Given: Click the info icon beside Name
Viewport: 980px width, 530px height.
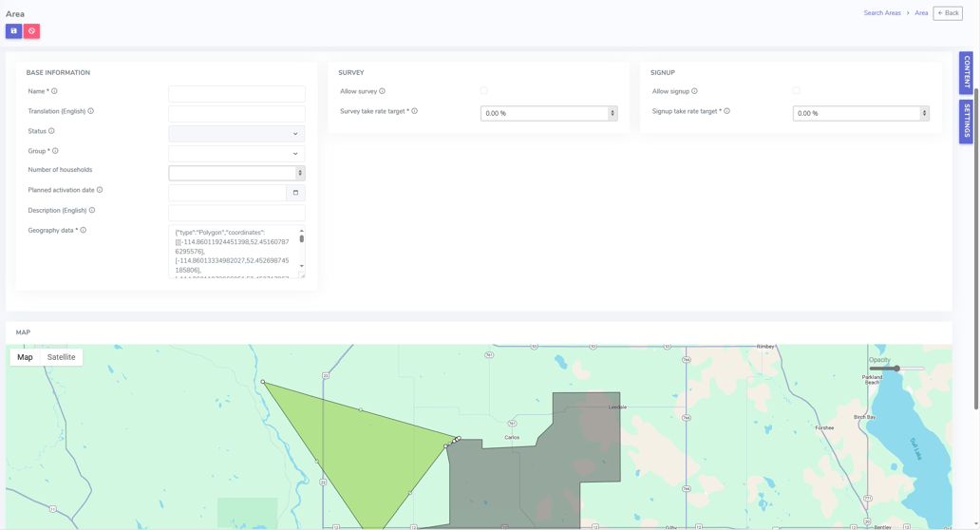Looking at the screenshot, I should pyautogui.click(x=54, y=91).
